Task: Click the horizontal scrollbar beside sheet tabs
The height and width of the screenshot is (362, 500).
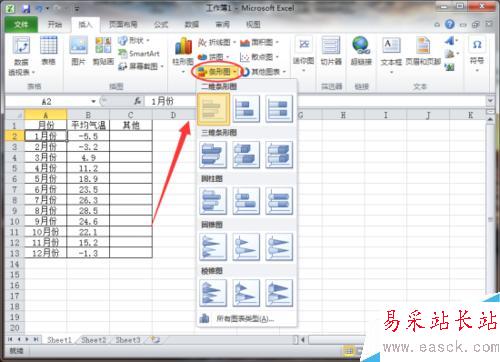Action: pyautogui.click(x=337, y=340)
